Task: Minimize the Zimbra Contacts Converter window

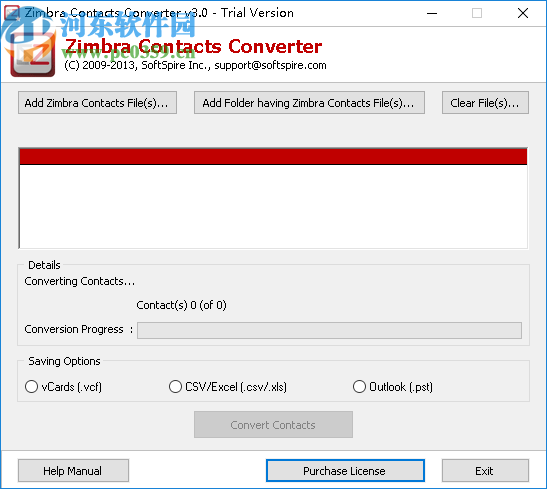Action: pyautogui.click(x=432, y=13)
